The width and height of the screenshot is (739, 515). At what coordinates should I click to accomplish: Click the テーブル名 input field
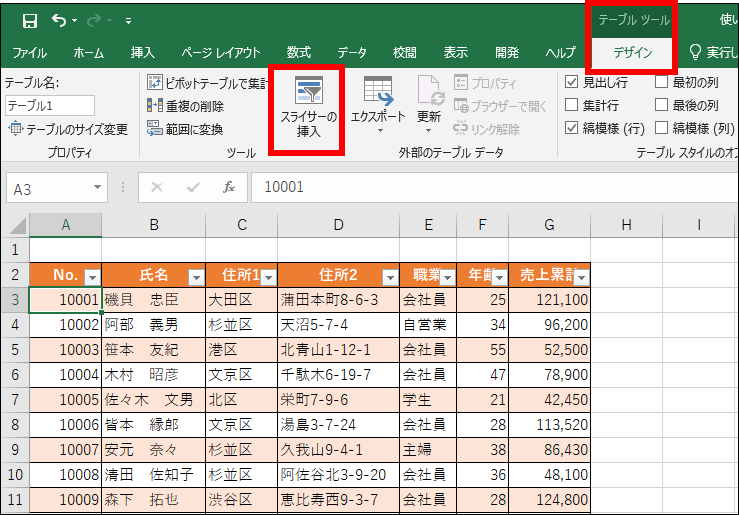pyautogui.click(x=50, y=106)
